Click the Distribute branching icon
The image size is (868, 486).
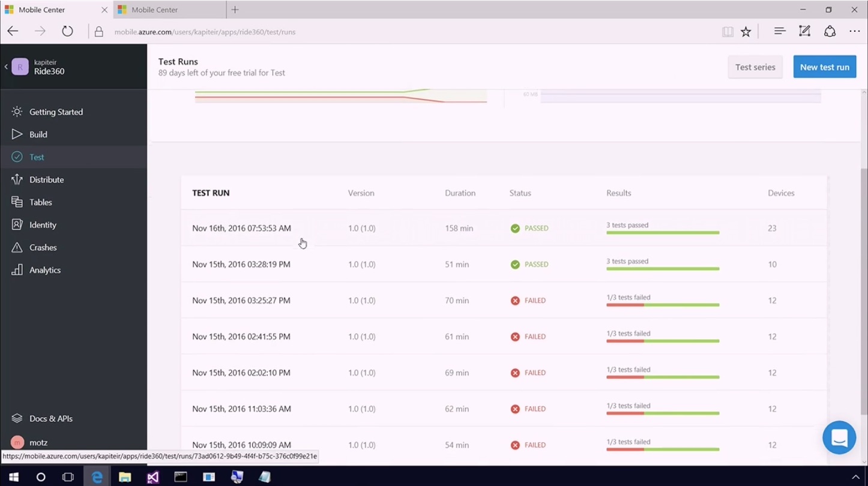[x=17, y=179]
